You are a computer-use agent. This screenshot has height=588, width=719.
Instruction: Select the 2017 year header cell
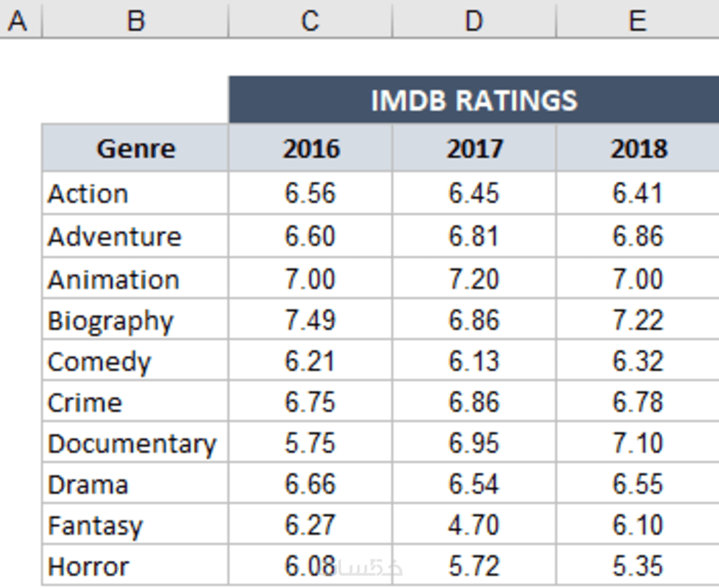point(474,149)
